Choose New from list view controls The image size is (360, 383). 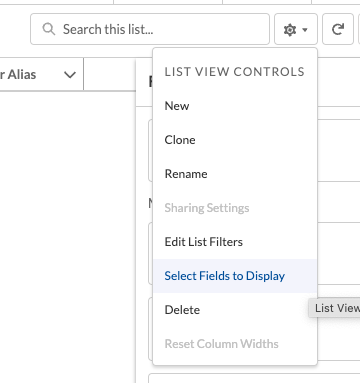pos(235,106)
